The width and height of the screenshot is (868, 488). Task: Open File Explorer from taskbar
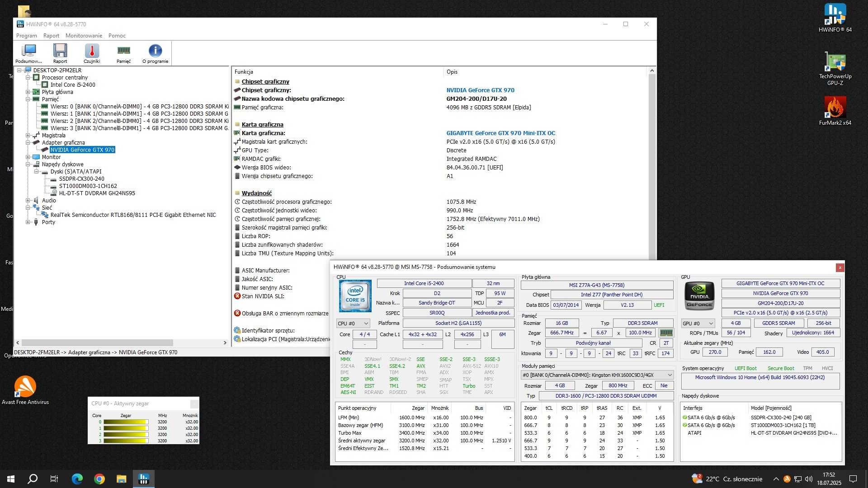(122, 479)
